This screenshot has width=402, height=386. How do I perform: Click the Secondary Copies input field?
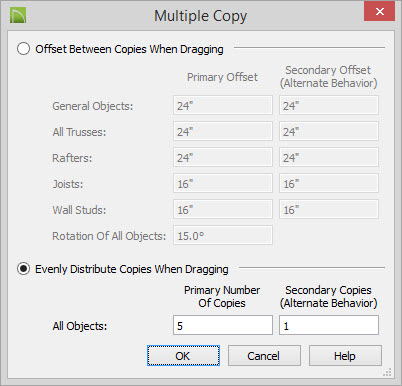click(x=329, y=325)
